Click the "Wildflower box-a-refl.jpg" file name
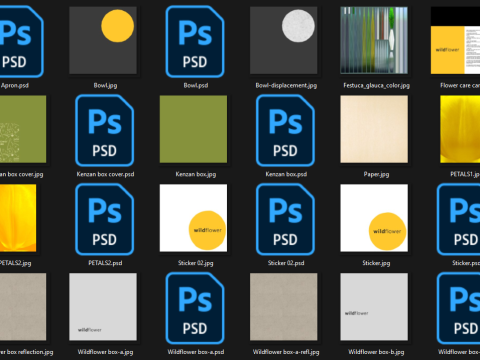 [286, 352]
